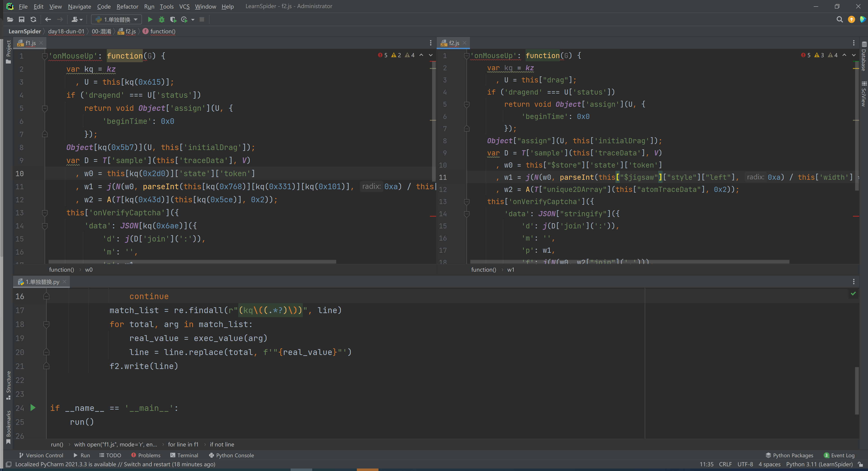Screen dimensions: 868x471
Task: Click the orange IDE update icon
Action: pyautogui.click(x=852, y=20)
